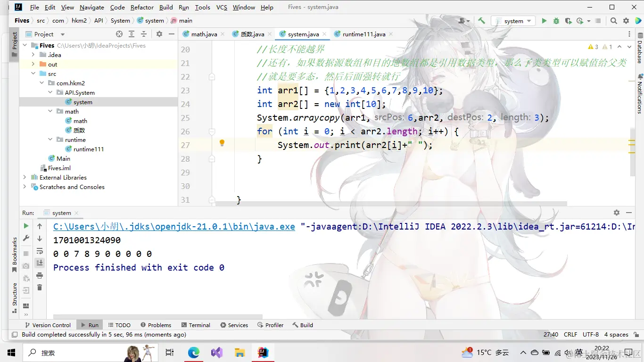Screen dimensions: 644x362
Task: Open the Bookmarks tool window
Action: tap(15, 255)
